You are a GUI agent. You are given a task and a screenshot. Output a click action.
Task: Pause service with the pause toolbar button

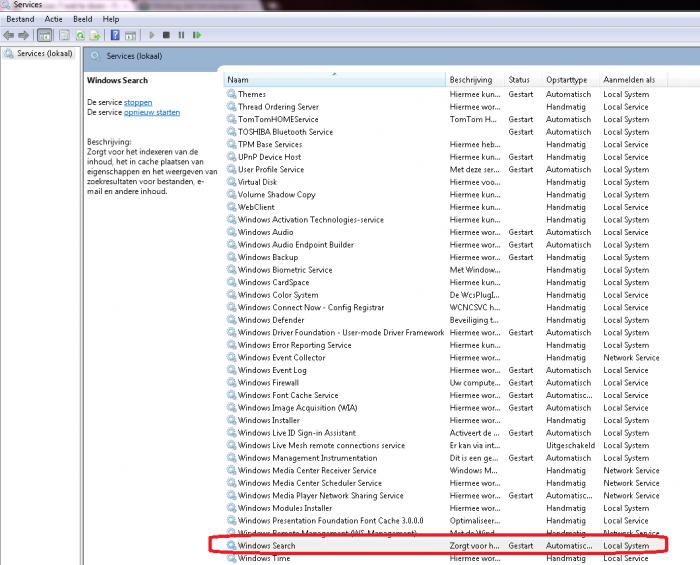coord(181,35)
